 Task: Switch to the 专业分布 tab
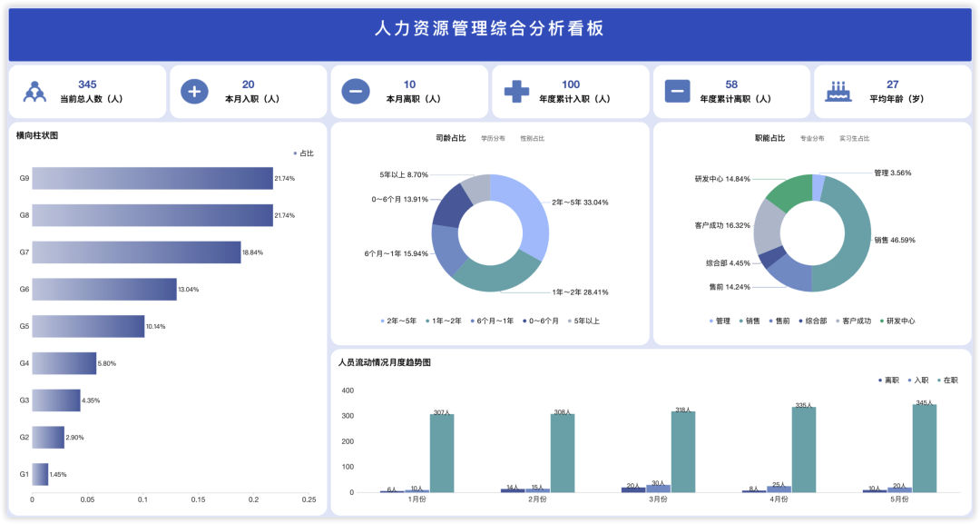(x=812, y=139)
